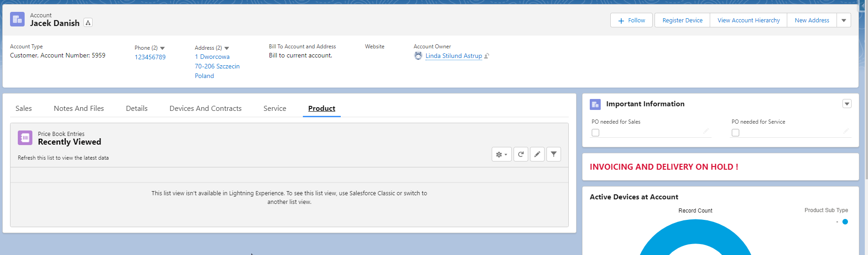The image size is (868, 255).
Task: Click the account hierarchy icon beside Jacek Danish
Action: 88,23
